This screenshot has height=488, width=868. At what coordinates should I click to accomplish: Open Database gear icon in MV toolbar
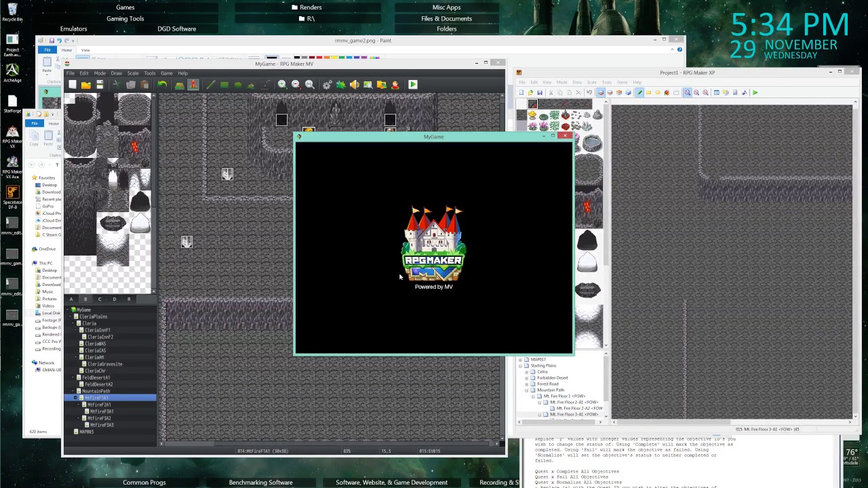[x=327, y=85]
